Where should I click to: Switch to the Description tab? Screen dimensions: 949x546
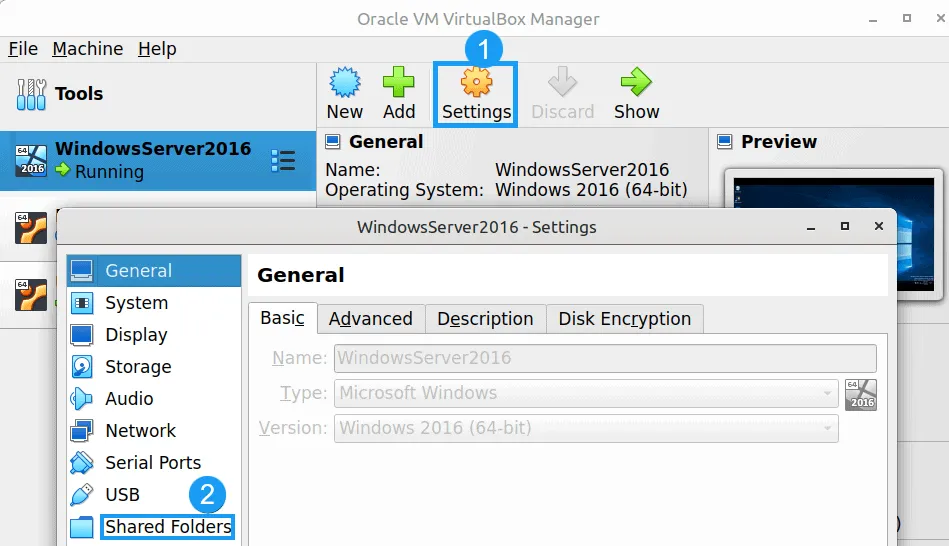point(485,318)
